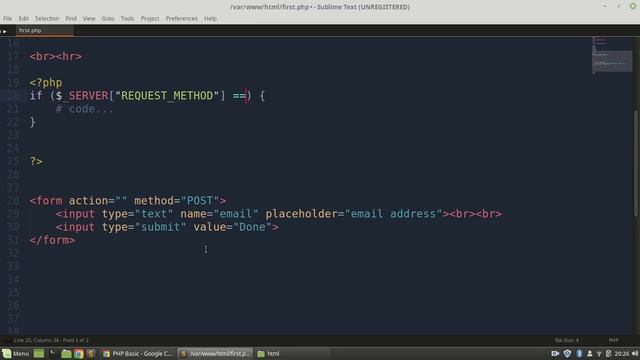Click the 20:26 clock
Viewport: 640px width, 360px height.
click(x=622, y=353)
